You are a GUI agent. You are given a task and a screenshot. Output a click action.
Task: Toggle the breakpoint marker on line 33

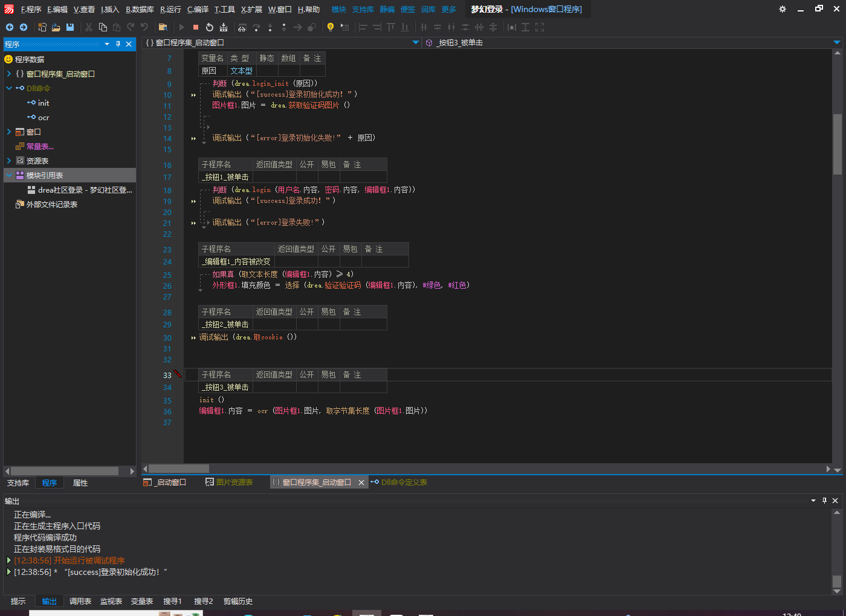(178, 374)
